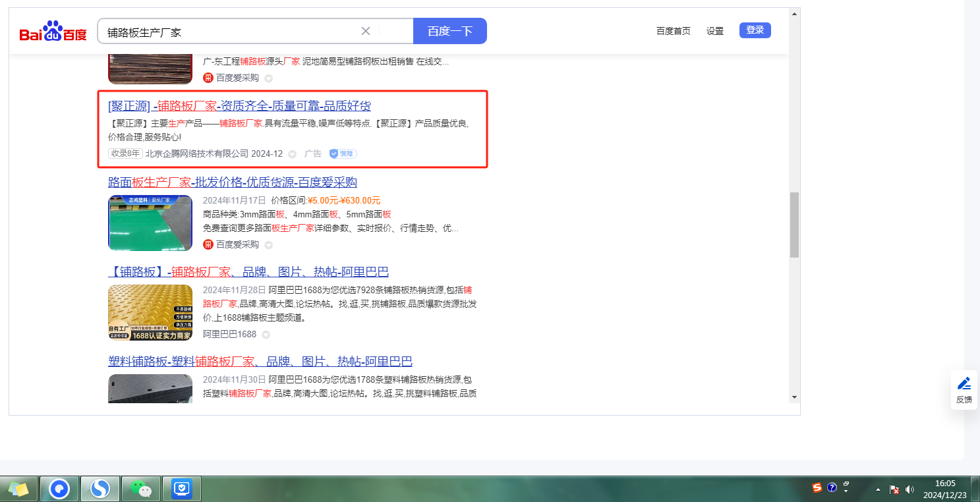The image size is (980, 502).
Task: Click the 百度一下 search button
Action: coord(450,31)
